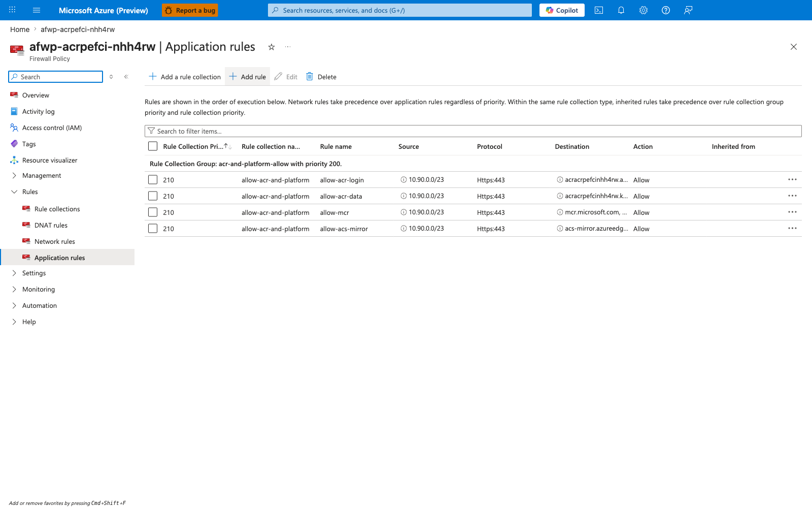This screenshot has width=812, height=508.
Task: Open row menu for allow-acr-data rule
Action: 792,196
